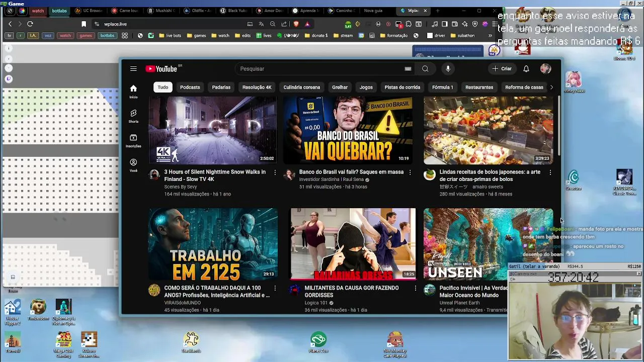Launch Planet Zoo desktop shortcut
The image size is (644, 362).
pyautogui.click(x=318, y=343)
